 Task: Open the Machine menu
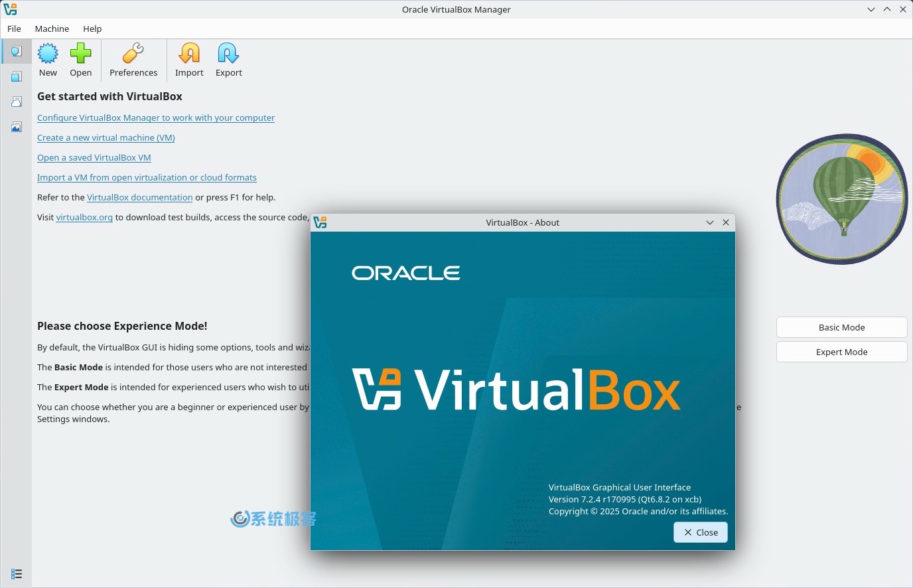click(x=52, y=29)
